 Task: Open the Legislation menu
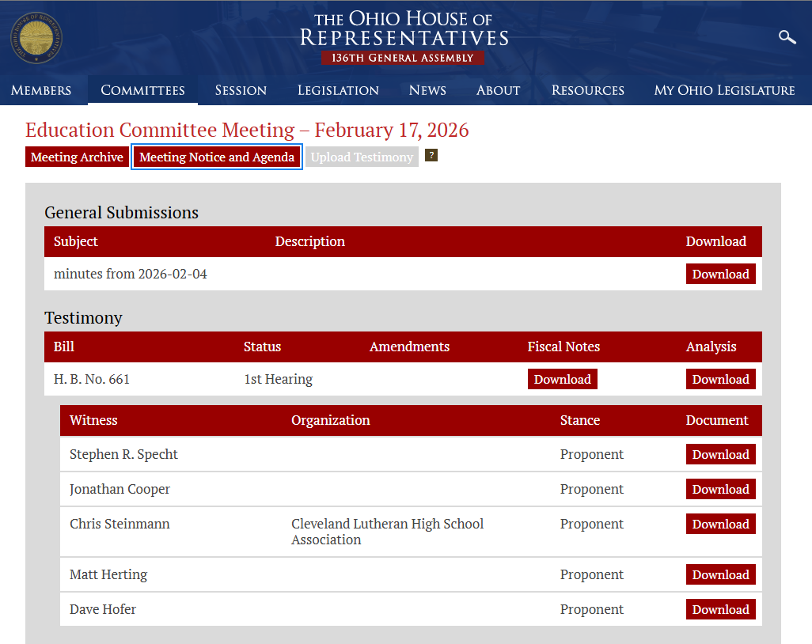coord(338,90)
